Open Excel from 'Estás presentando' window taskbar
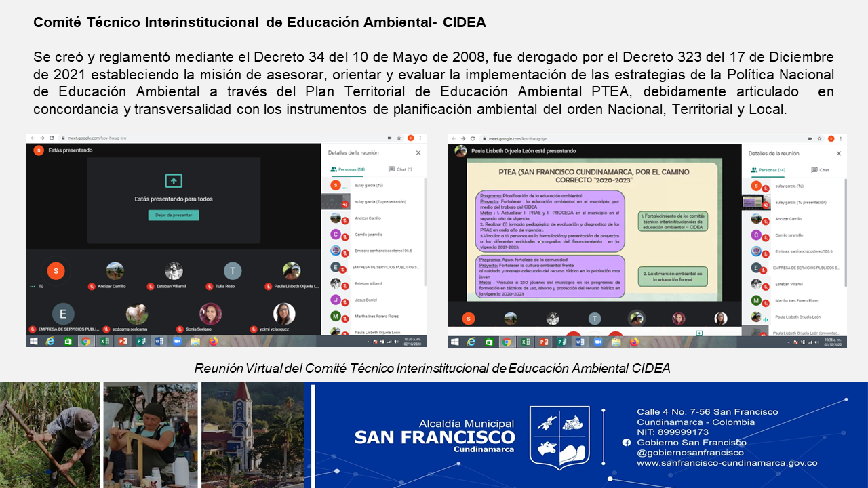Screen dimensions: 868x488 [x=104, y=342]
